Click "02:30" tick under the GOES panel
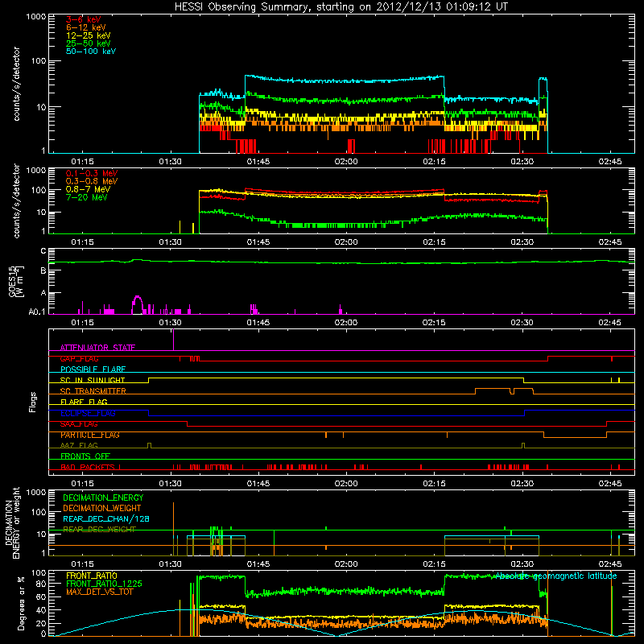This screenshot has width=644, height=644. click(522, 323)
